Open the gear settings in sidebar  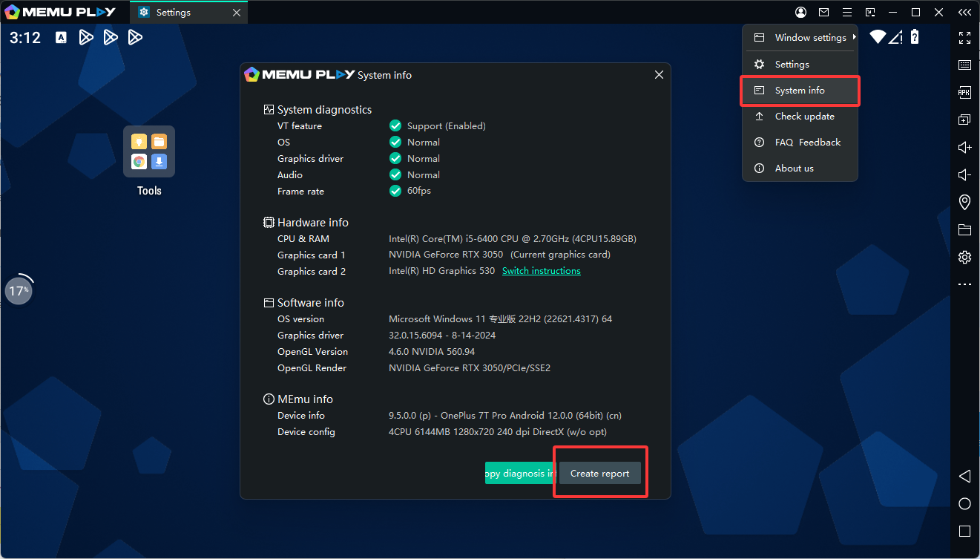coord(964,257)
